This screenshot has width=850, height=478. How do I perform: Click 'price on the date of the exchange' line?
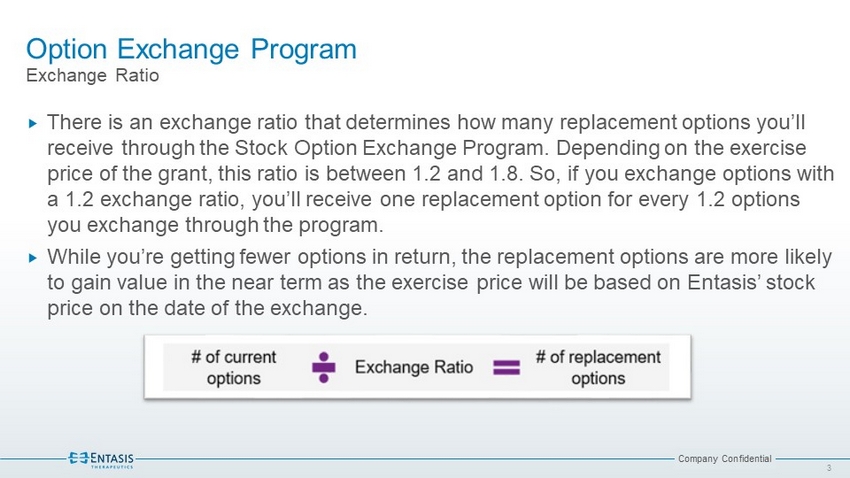[x=207, y=308]
